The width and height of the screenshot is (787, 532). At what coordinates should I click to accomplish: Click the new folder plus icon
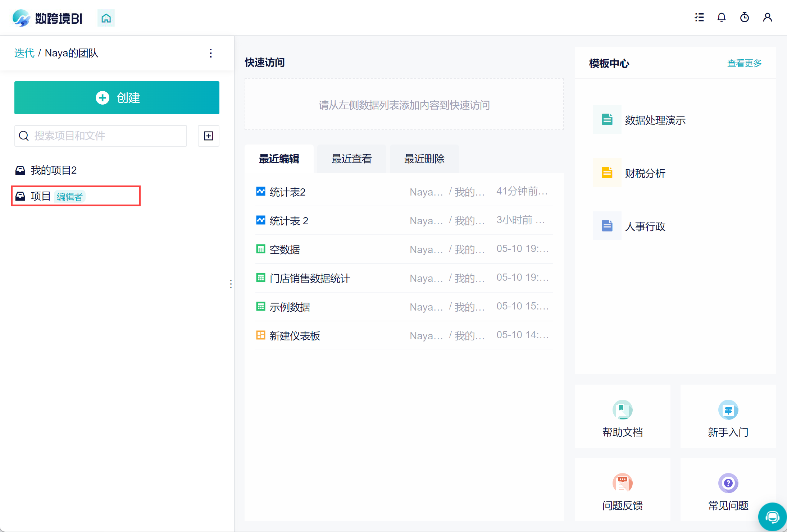click(x=209, y=136)
